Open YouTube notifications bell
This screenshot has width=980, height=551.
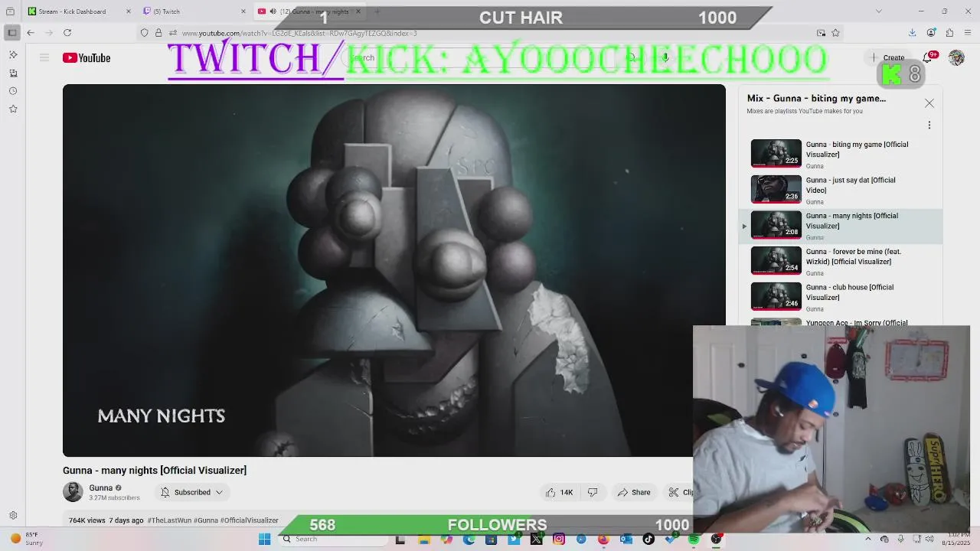[x=928, y=57]
